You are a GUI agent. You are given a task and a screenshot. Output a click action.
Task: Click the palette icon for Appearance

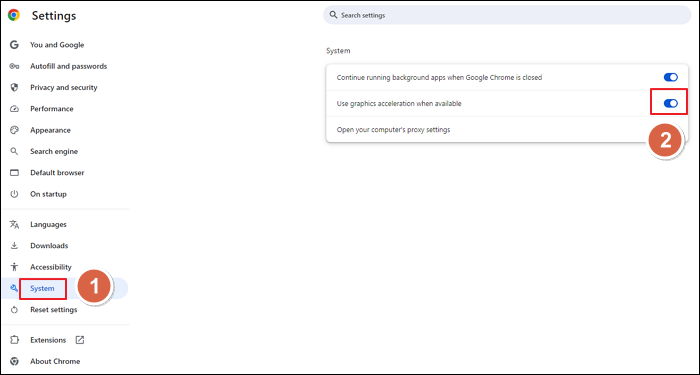coord(14,130)
